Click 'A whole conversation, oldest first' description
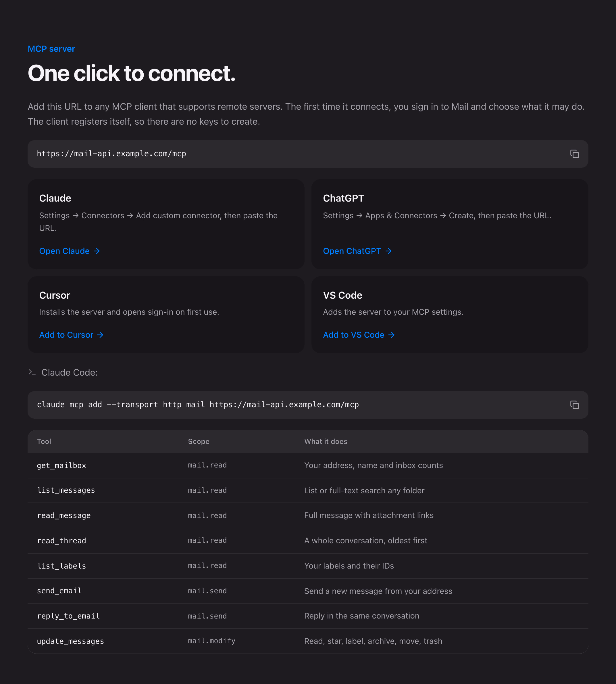616x684 pixels. pyautogui.click(x=365, y=541)
